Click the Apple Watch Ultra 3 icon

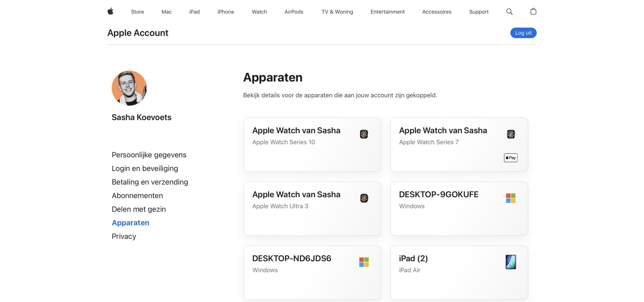(x=364, y=198)
